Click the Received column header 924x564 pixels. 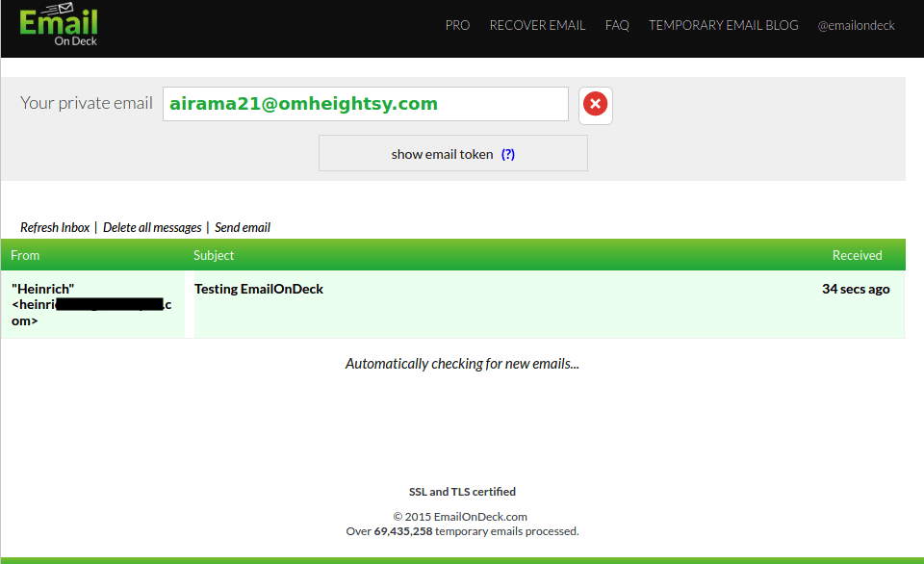coord(857,255)
